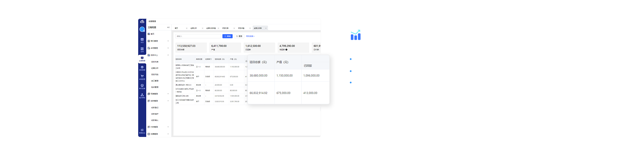Image resolution: width=644 pixels, height=155 pixels.
Task: Click the 66,832,914.92 value in the zoomed popup
Action: click(259, 93)
